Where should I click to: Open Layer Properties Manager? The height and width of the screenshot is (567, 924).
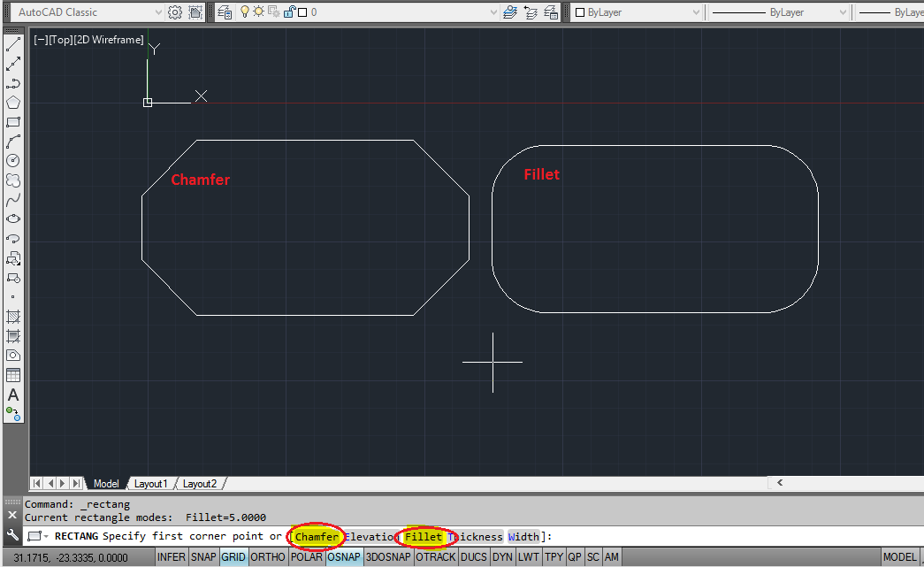click(x=225, y=12)
